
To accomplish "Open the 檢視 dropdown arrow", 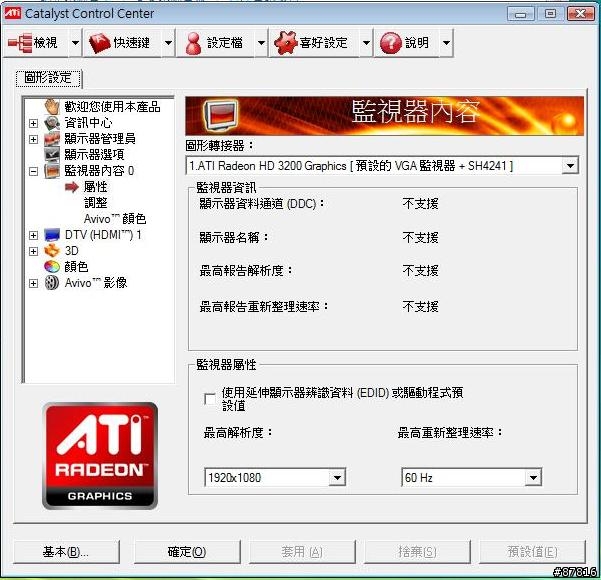I will [x=76, y=43].
